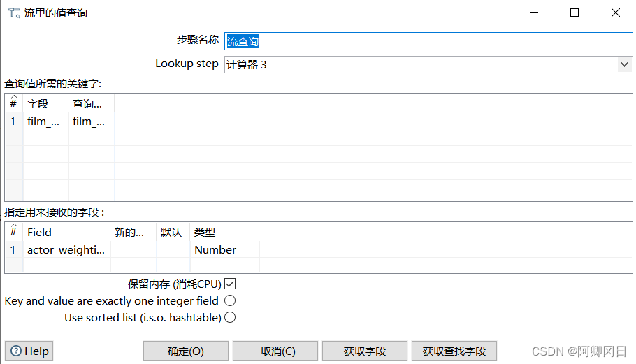Select the film_ cell under 字段 column
Viewport: 636px width, 364px height.
45,121
